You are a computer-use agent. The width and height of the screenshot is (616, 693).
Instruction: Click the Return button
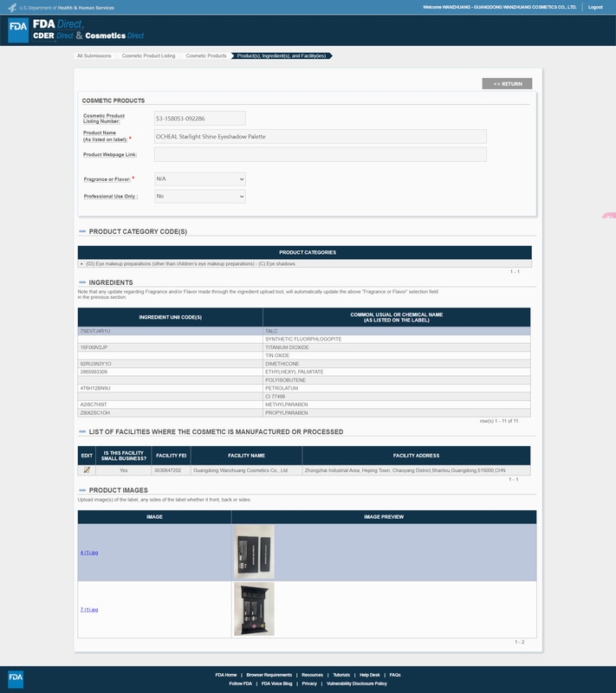(507, 84)
